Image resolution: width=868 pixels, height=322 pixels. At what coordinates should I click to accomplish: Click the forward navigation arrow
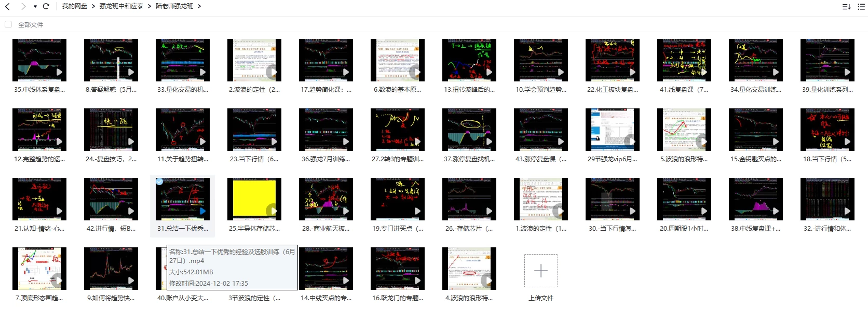coord(23,6)
